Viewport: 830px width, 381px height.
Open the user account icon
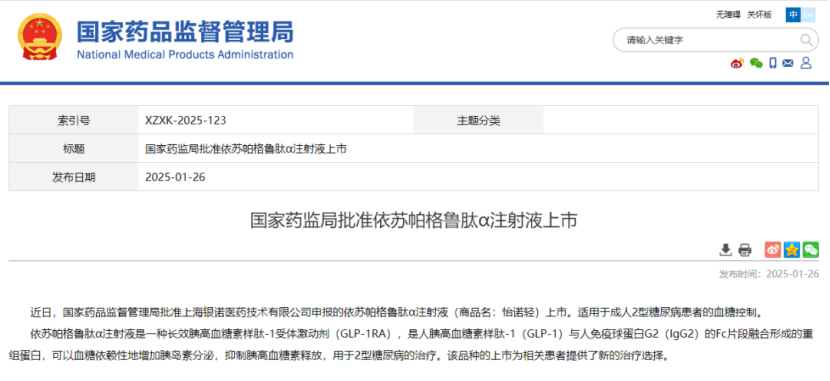[806, 64]
